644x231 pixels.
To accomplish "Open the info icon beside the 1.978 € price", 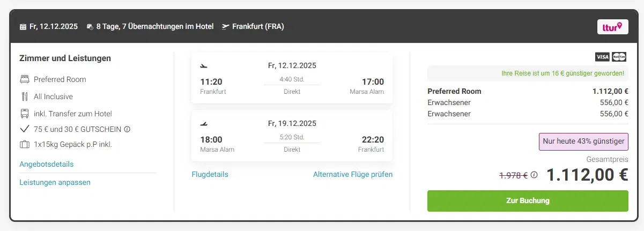I will pos(534,175).
